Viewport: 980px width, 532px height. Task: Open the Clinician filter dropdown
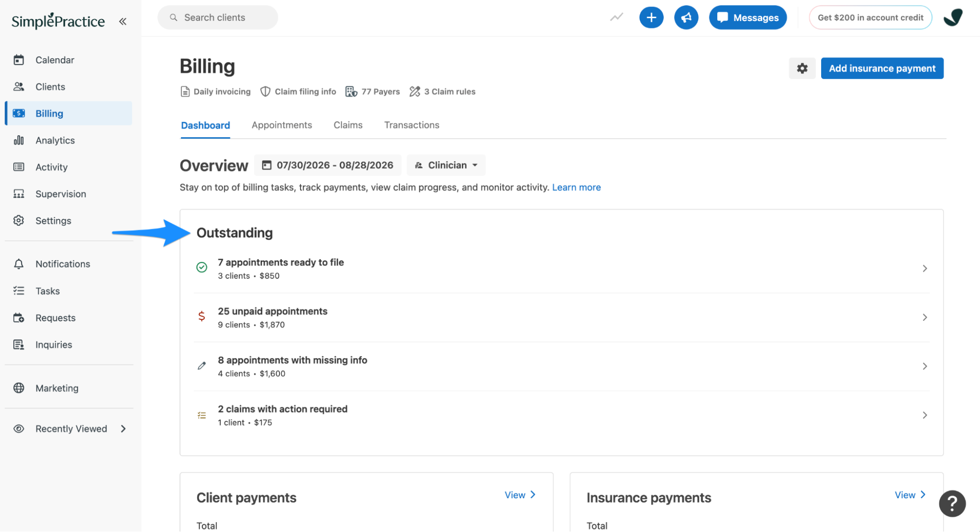(x=446, y=165)
